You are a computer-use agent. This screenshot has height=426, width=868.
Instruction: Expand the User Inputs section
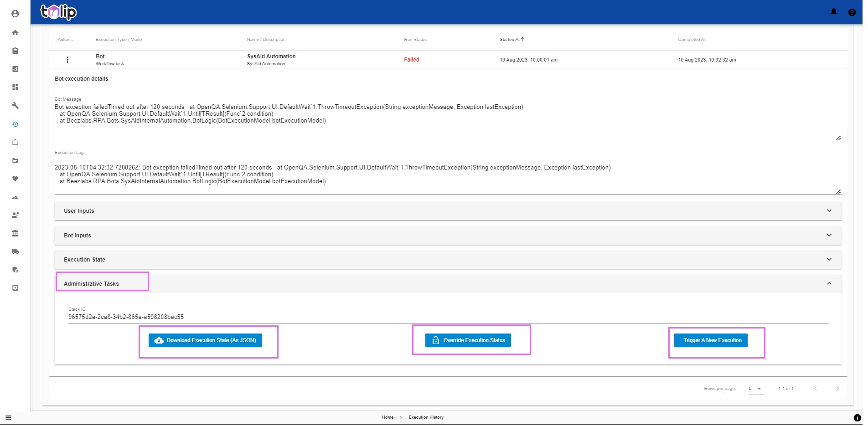pyautogui.click(x=448, y=211)
